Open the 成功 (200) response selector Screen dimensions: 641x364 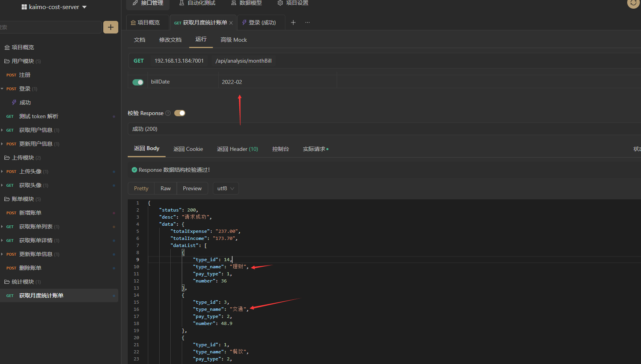click(384, 129)
